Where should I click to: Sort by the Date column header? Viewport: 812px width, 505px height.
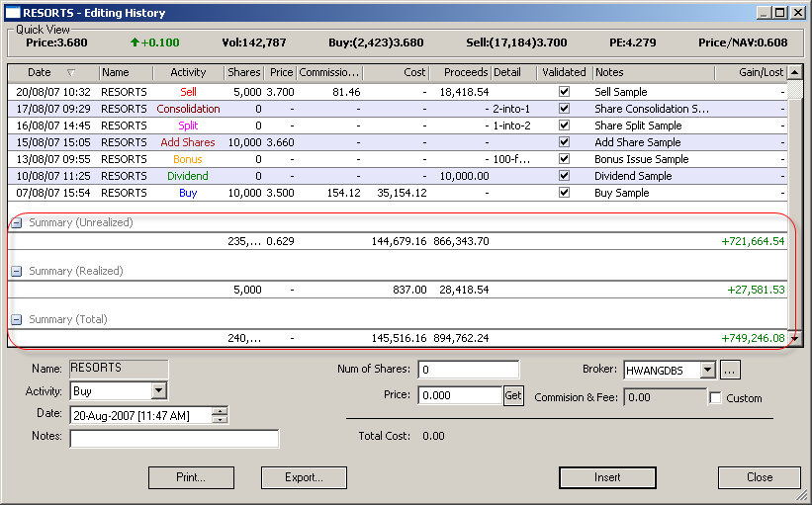tap(53, 72)
